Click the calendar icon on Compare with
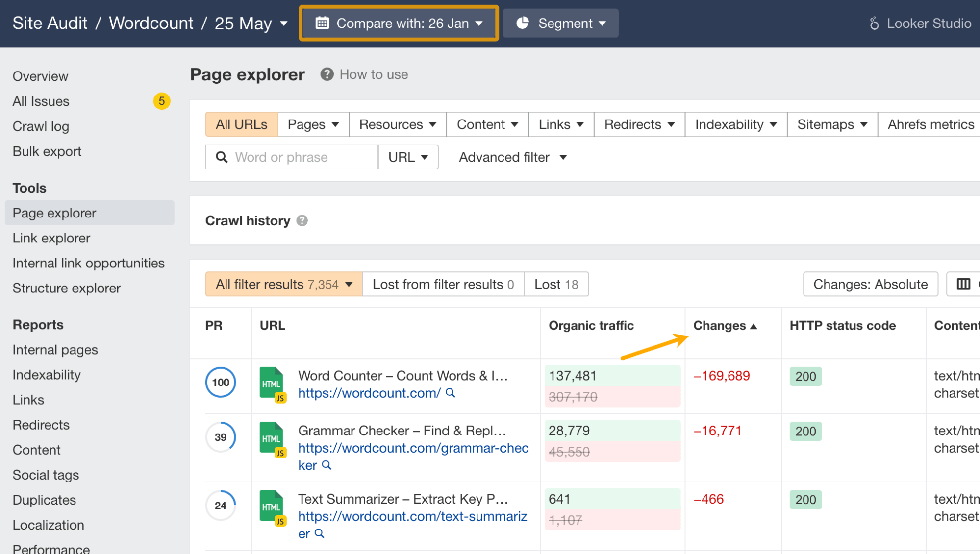Viewport: 980px width, 554px height. pyautogui.click(x=322, y=23)
